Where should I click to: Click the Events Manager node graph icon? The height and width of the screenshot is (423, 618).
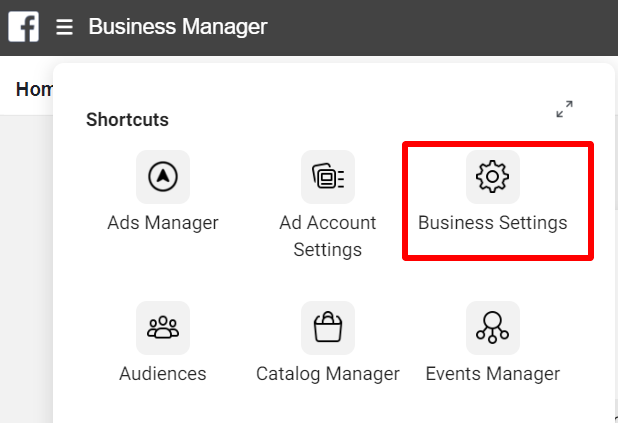(x=493, y=328)
